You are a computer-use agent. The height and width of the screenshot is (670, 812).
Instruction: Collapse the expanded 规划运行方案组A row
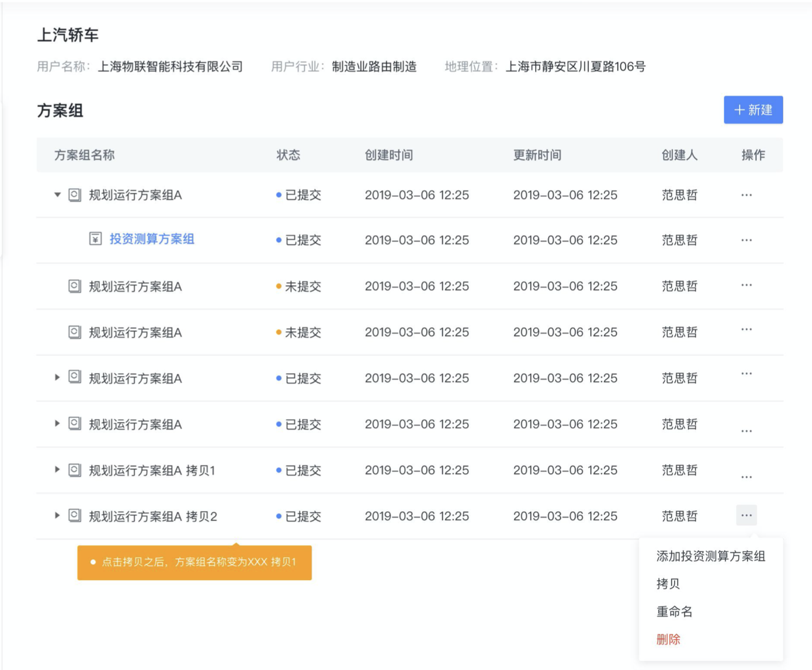(x=57, y=195)
